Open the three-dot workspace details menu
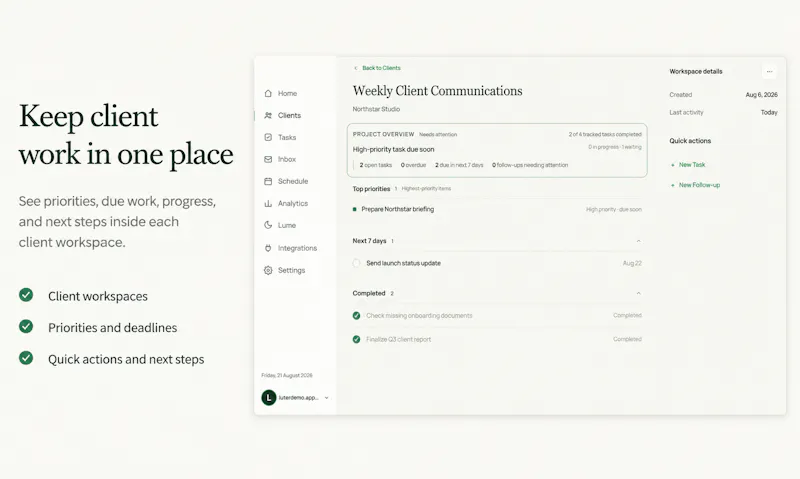This screenshot has width=800, height=479. [769, 71]
